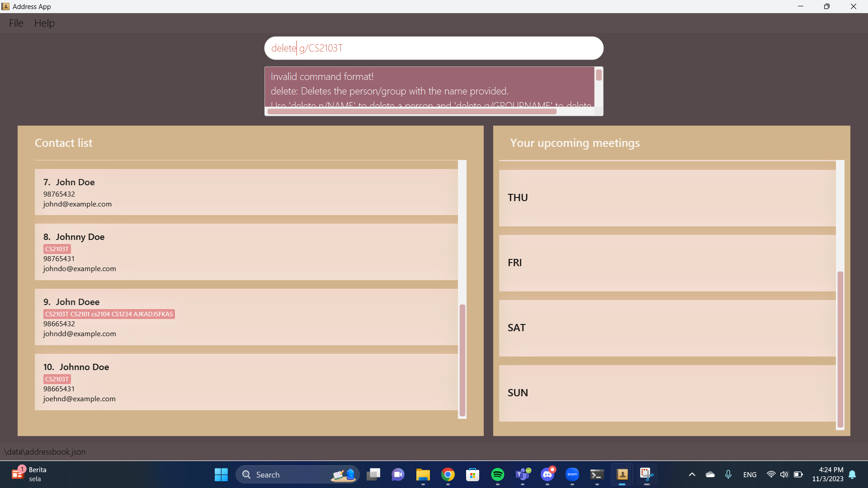The width and height of the screenshot is (868, 488).
Task: Open the Zoom taskbar icon
Action: coord(572,474)
